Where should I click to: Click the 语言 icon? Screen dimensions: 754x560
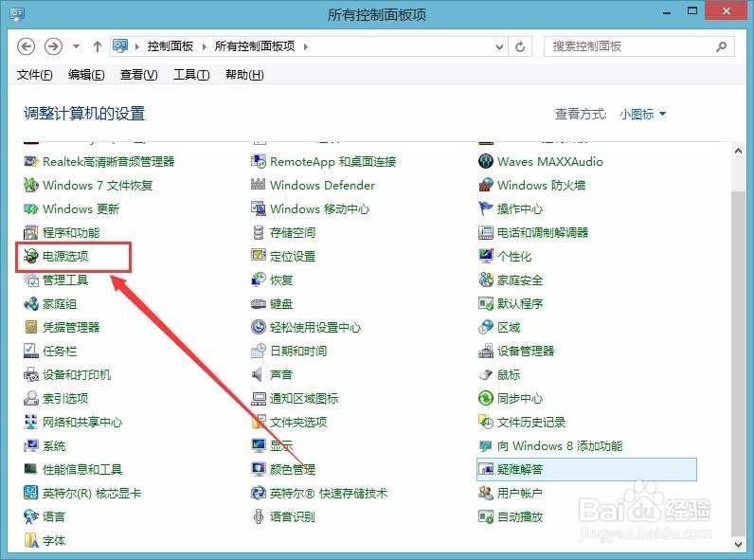pyautogui.click(x=31, y=517)
